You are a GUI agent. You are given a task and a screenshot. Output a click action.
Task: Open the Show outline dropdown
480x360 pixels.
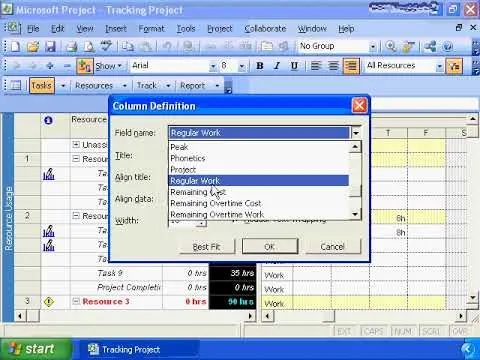[108, 66]
